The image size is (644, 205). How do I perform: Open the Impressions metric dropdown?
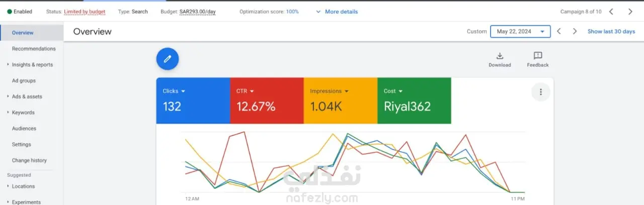point(329,91)
